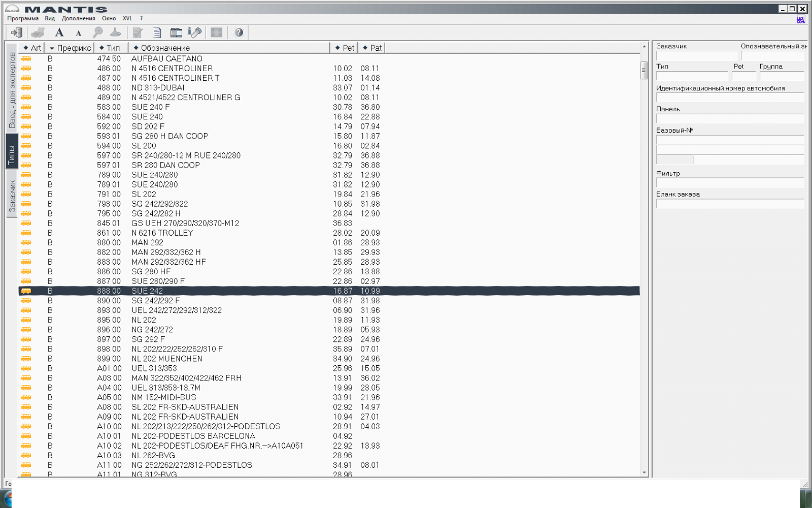Click the Идентификационный номер автомобиля field
812x508 pixels.
(730, 98)
